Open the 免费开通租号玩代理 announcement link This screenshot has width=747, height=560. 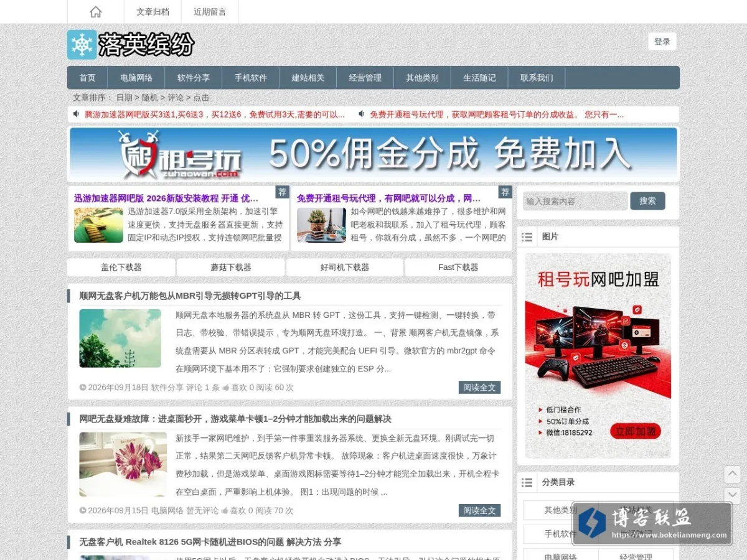(497, 114)
